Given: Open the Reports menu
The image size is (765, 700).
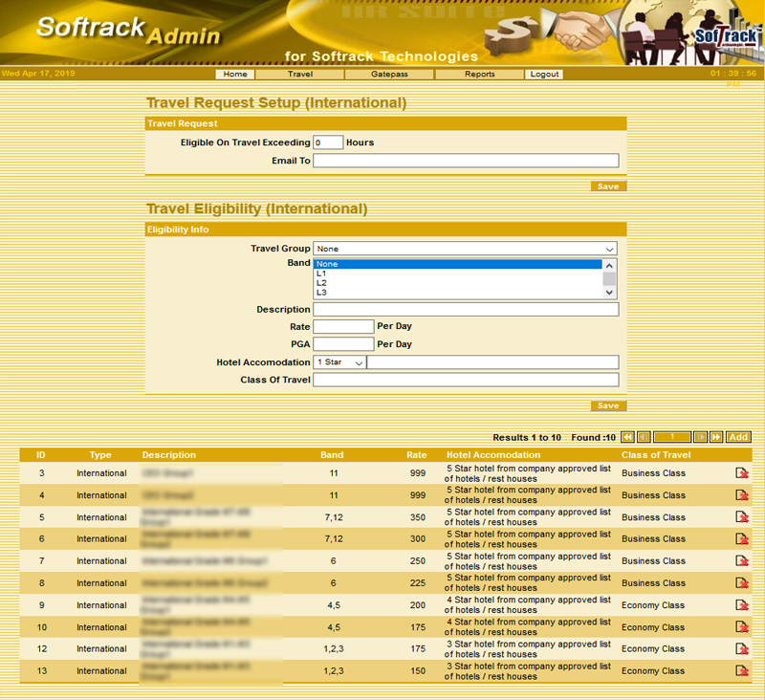Looking at the screenshot, I should 479,74.
